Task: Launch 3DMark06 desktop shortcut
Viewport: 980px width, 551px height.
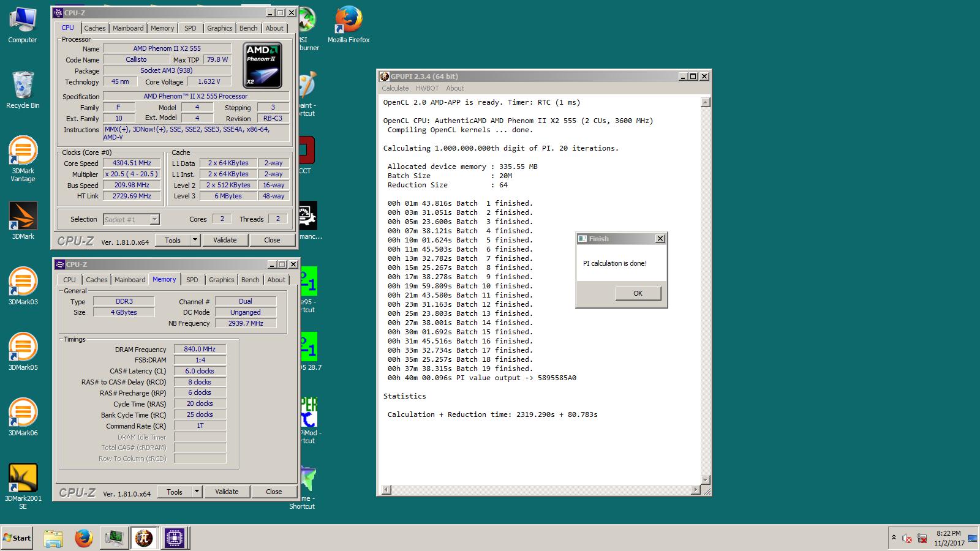Action: [23, 417]
